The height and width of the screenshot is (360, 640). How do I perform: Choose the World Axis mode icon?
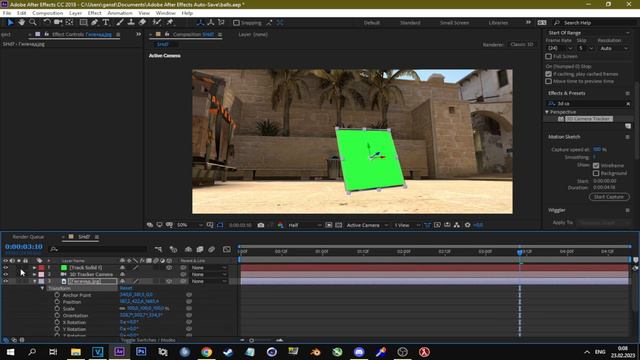pos(211,22)
